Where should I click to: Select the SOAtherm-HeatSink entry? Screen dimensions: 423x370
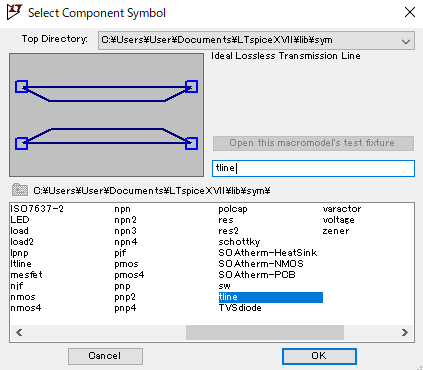point(268,253)
